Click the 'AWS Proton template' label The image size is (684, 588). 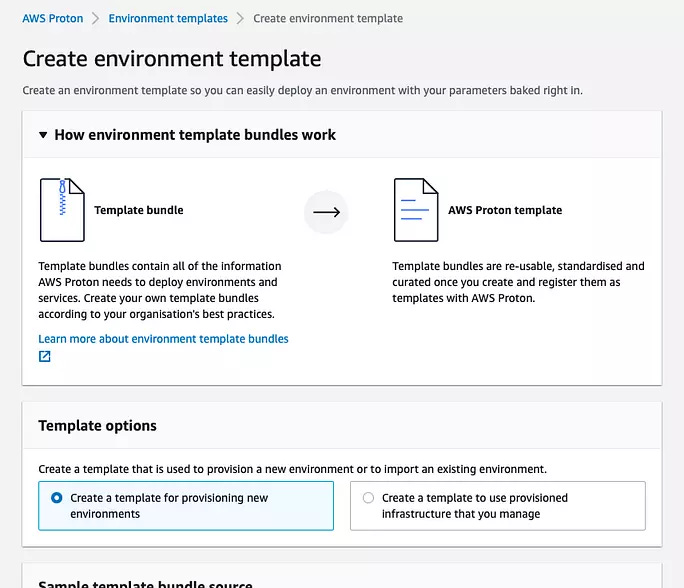click(505, 210)
